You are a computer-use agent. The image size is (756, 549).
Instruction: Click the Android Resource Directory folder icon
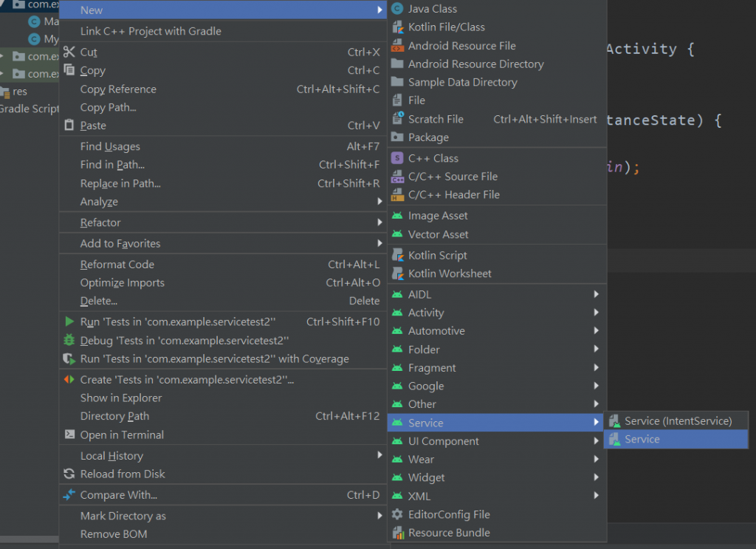coord(397,64)
